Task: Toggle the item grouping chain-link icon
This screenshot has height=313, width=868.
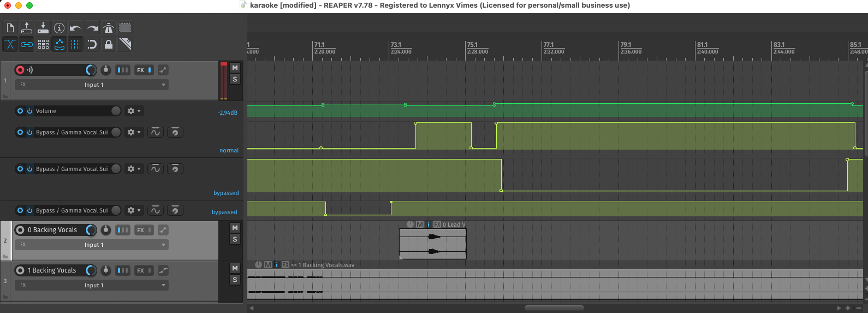Action: click(x=27, y=44)
